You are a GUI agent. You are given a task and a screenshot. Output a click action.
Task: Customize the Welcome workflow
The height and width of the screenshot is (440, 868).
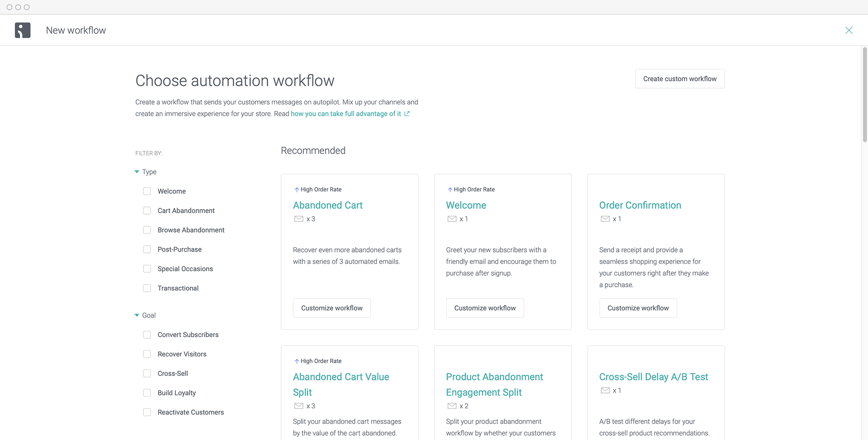coord(485,308)
